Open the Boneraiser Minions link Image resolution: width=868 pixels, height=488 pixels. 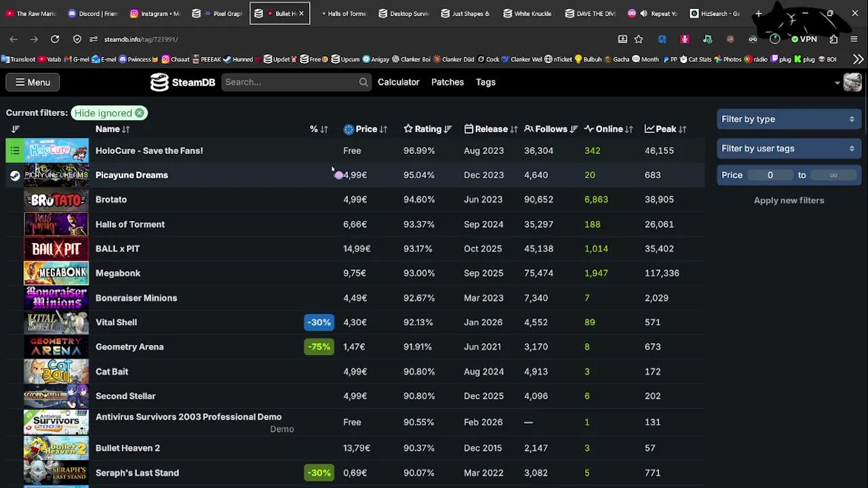[x=136, y=298]
